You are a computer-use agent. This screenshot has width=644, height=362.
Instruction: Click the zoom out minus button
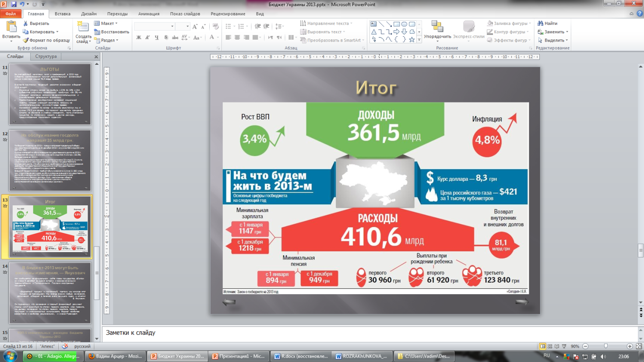pos(585,346)
